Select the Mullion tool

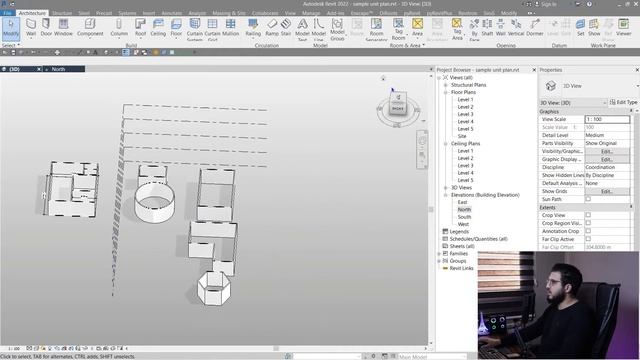pyautogui.click(x=230, y=28)
